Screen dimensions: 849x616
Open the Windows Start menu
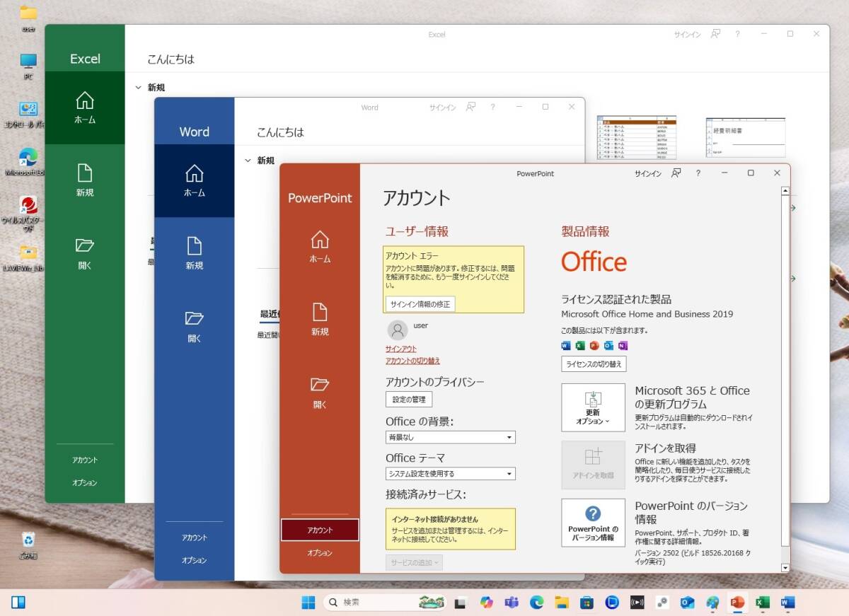click(308, 603)
